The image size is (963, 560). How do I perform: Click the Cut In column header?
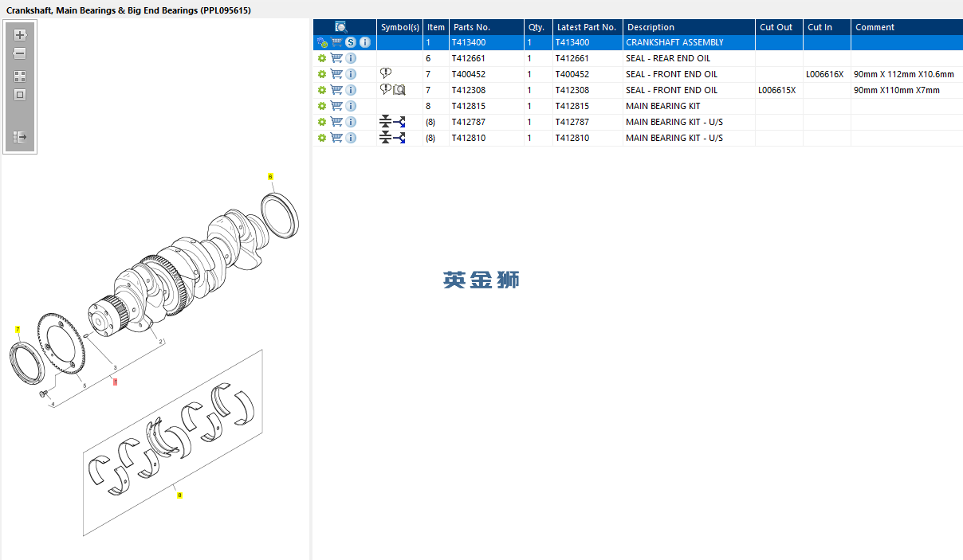[x=827, y=27]
